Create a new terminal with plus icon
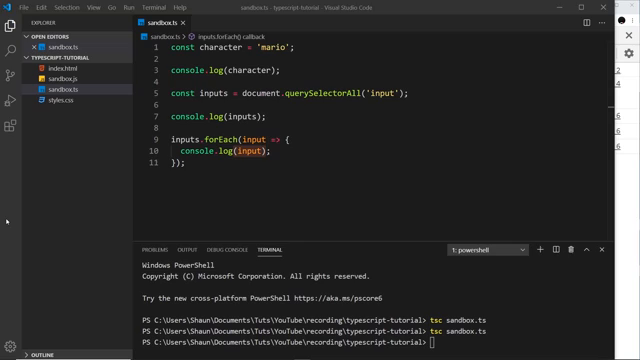The width and height of the screenshot is (640, 360). click(x=540, y=249)
